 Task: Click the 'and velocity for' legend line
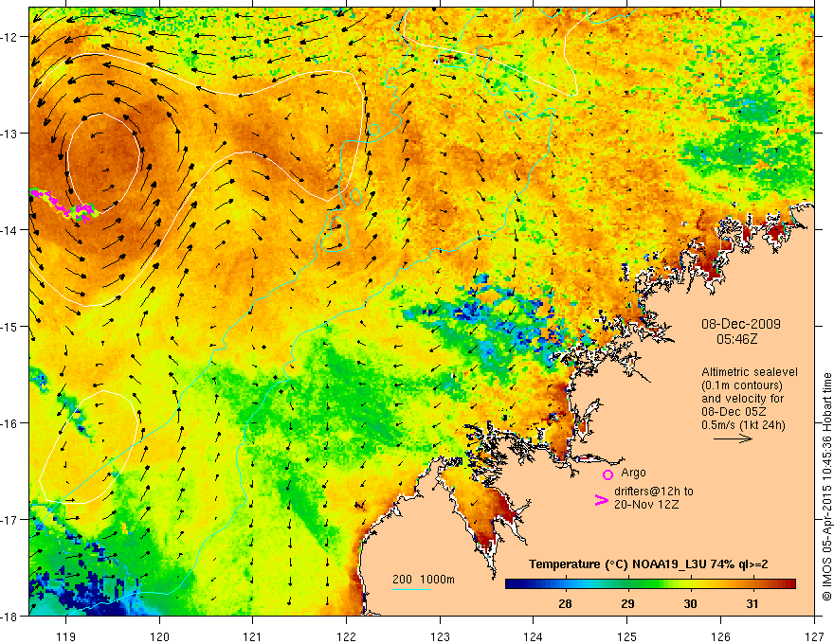point(742,399)
